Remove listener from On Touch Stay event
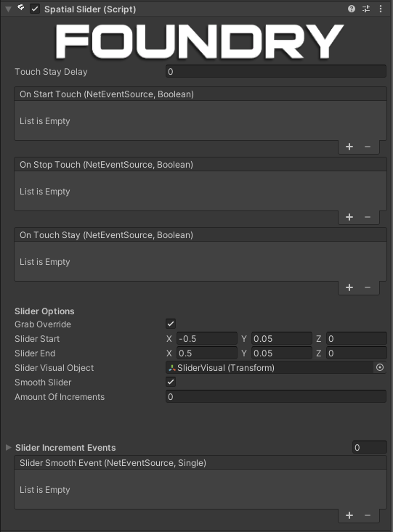 (368, 287)
